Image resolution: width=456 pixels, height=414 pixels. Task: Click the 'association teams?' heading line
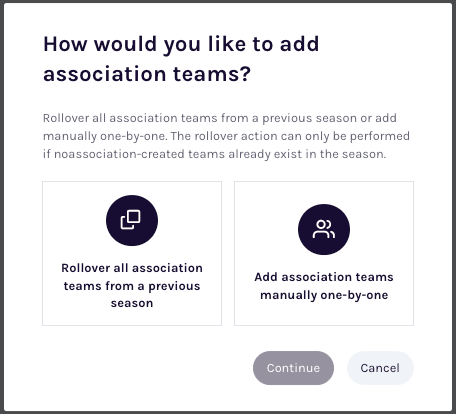point(147,74)
